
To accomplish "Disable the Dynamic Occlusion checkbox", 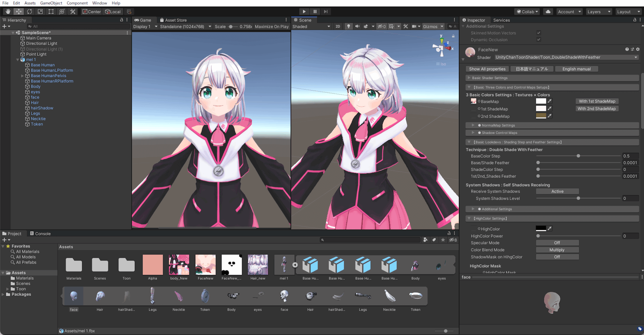I will (x=538, y=40).
